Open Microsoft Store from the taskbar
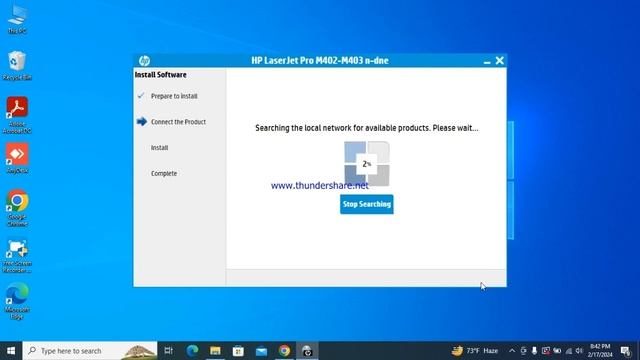 pos(238,351)
